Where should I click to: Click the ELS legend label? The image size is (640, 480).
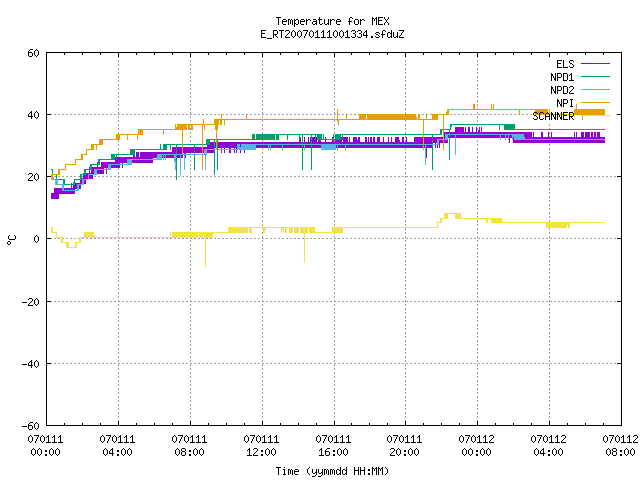tap(565, 64)
